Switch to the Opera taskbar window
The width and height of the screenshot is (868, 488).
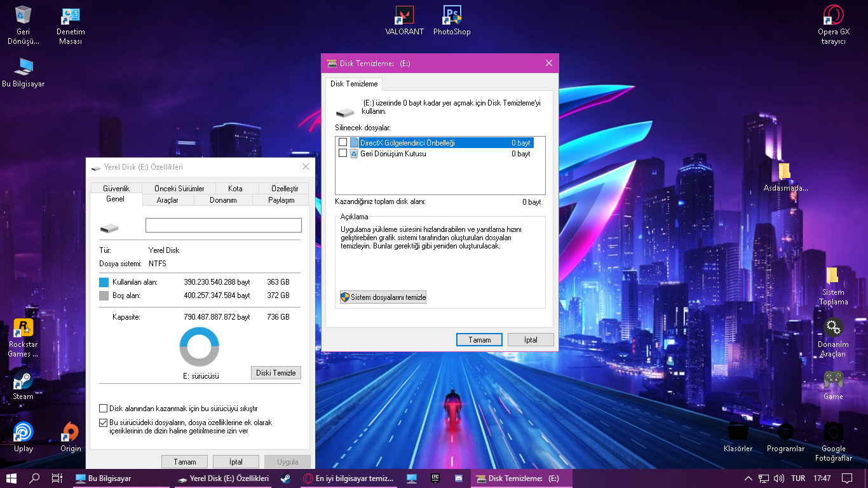tap(348, 478)
